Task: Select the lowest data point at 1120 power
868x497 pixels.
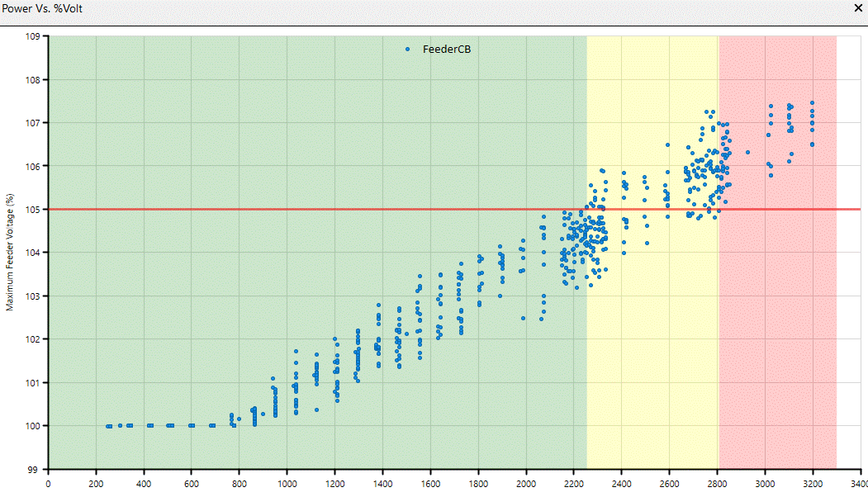Action: coord(316,409)
